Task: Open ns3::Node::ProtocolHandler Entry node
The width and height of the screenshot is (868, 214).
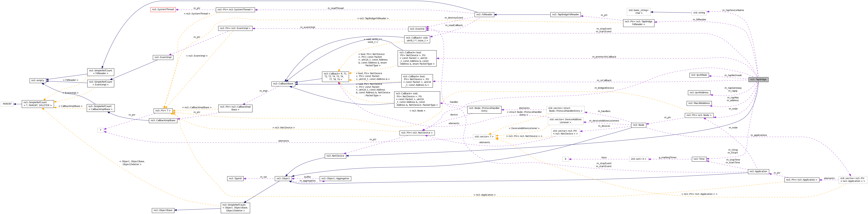Action: (x=484, y=109)
